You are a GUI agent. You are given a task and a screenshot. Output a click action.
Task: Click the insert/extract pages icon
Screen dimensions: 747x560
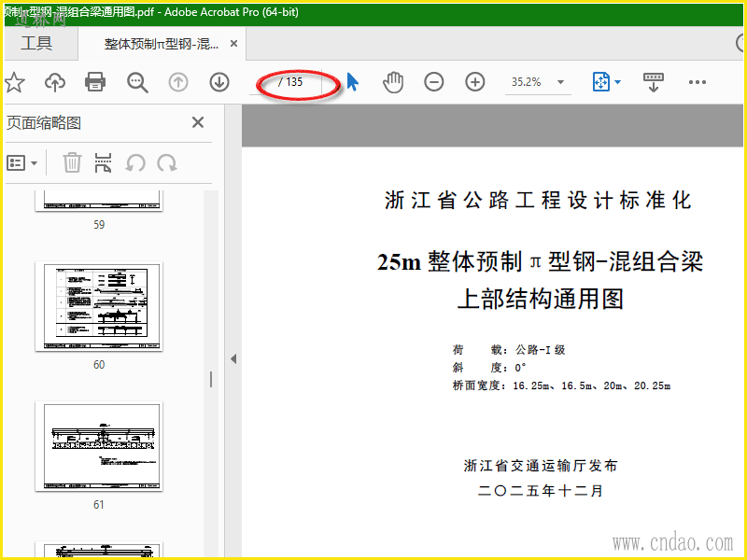point(104,162)
